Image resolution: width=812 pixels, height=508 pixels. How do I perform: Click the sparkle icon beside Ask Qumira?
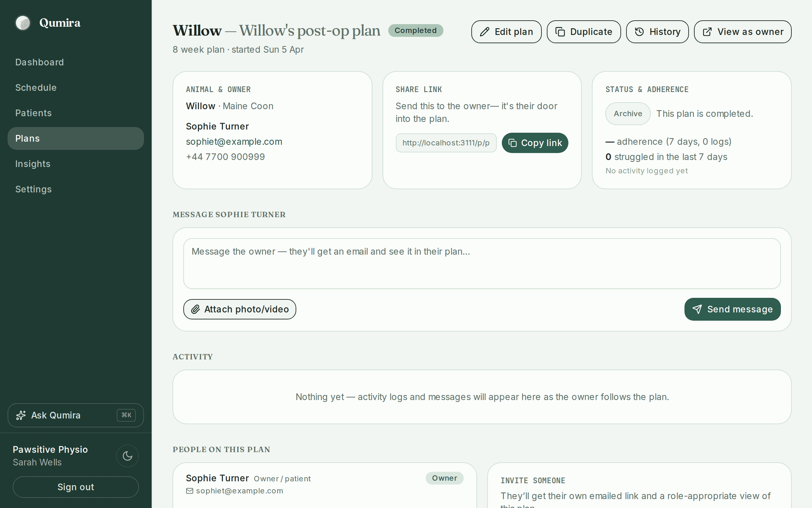(21, 415)
